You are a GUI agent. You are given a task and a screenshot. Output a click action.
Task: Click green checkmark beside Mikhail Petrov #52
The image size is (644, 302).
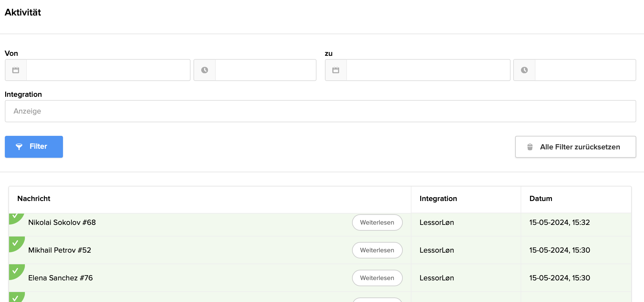(15, 243)
